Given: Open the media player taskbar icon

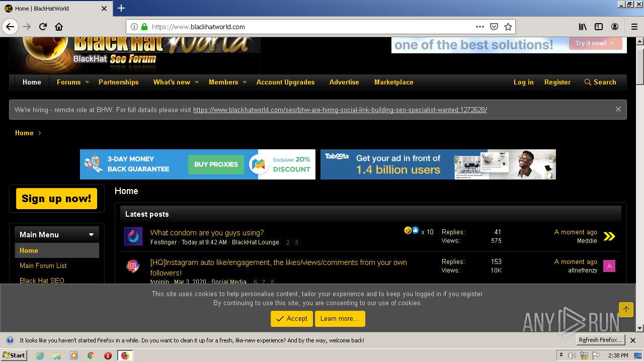Looking at the screenshot, I should (x=74, y=355).
